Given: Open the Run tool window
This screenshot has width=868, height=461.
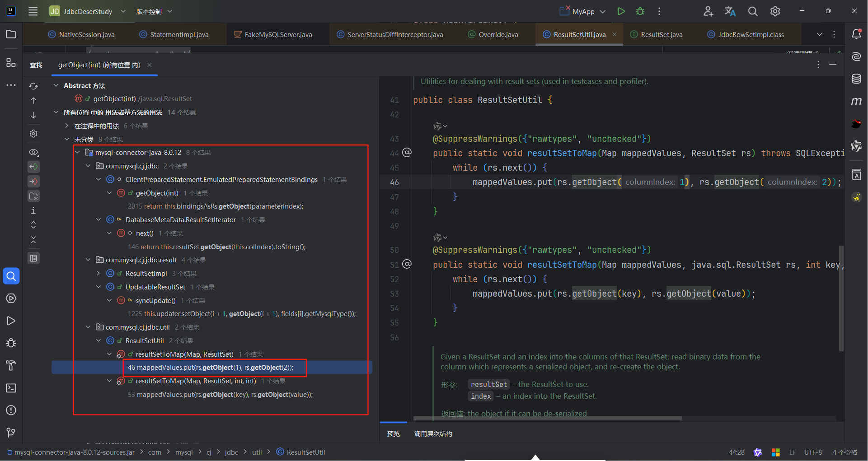Looking at the screenshot, I should pos(11,321).
